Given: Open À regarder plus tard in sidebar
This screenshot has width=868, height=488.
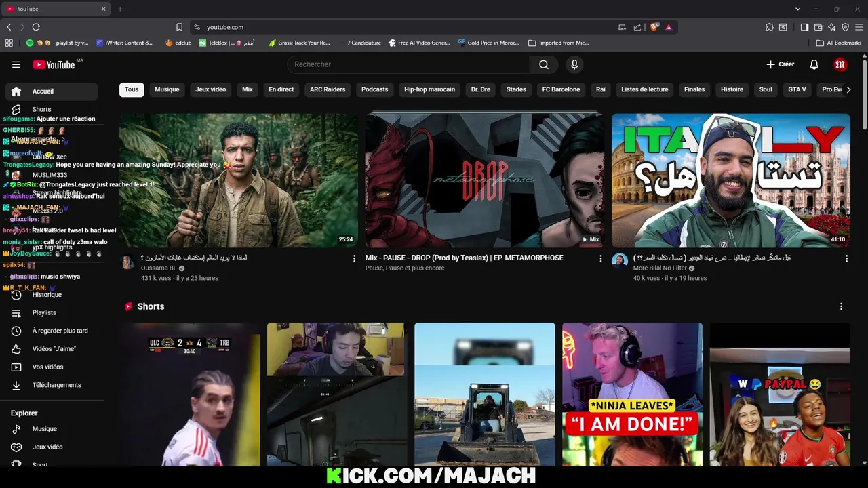Looking at the screenshot, I should [x=52, y=331].
